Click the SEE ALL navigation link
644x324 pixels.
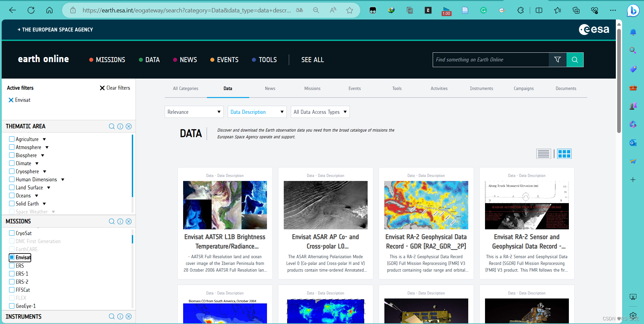[x=313, y=60]
